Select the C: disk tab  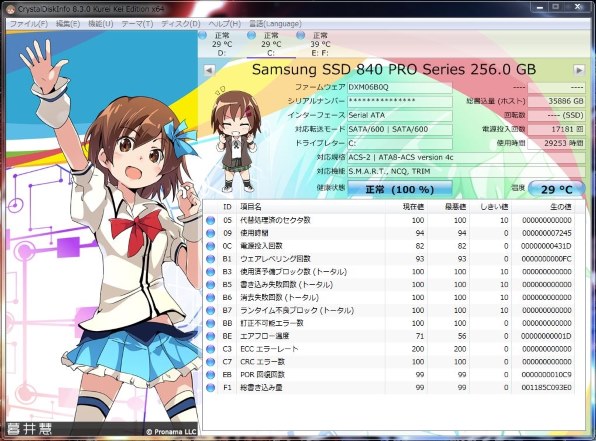click(x=271, y=44)
